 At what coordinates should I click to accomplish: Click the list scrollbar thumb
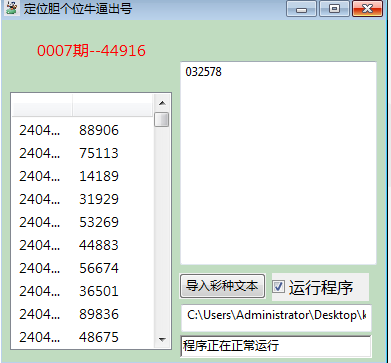pyautogui.click(x=162, y=119)
